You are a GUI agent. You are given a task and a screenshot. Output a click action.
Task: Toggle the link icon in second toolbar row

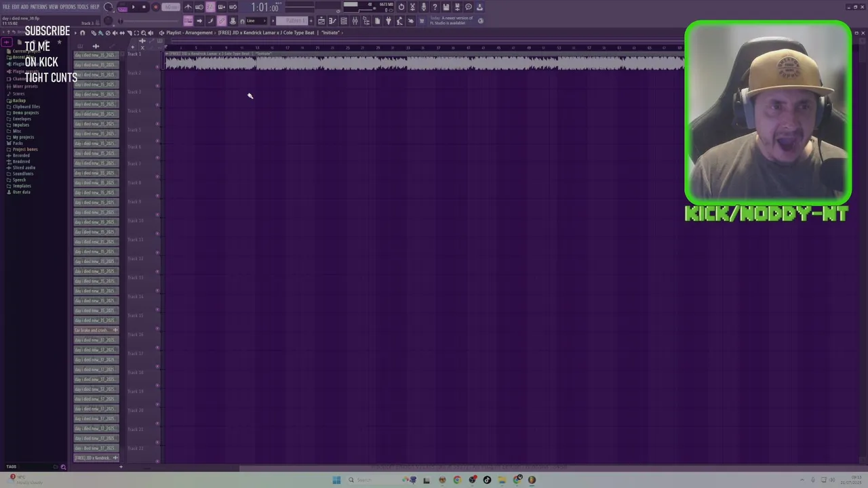(221, 20)
